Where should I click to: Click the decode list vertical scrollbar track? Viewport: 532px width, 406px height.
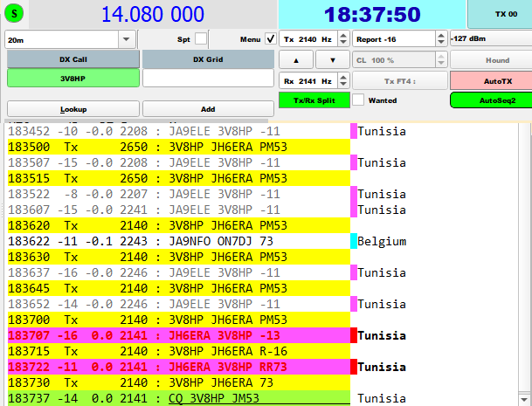(x=524, y=258)
